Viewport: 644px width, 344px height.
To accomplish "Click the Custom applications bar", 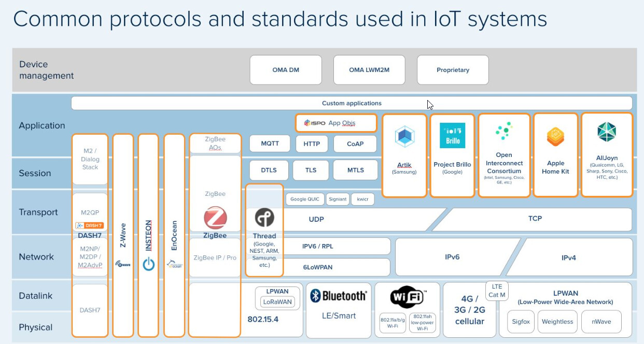I will click(x=352, y=103).
